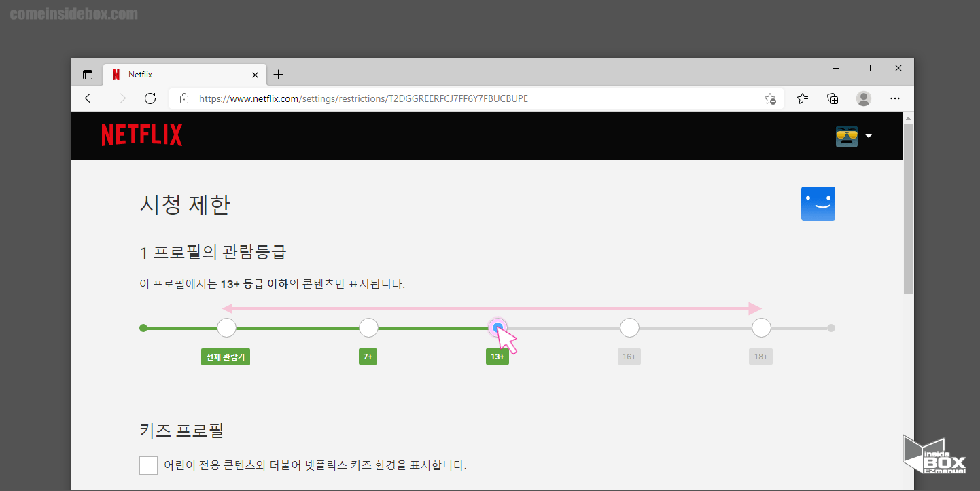
Task: Click the browser profile avatar icon
Action: [x=864, y=98]
